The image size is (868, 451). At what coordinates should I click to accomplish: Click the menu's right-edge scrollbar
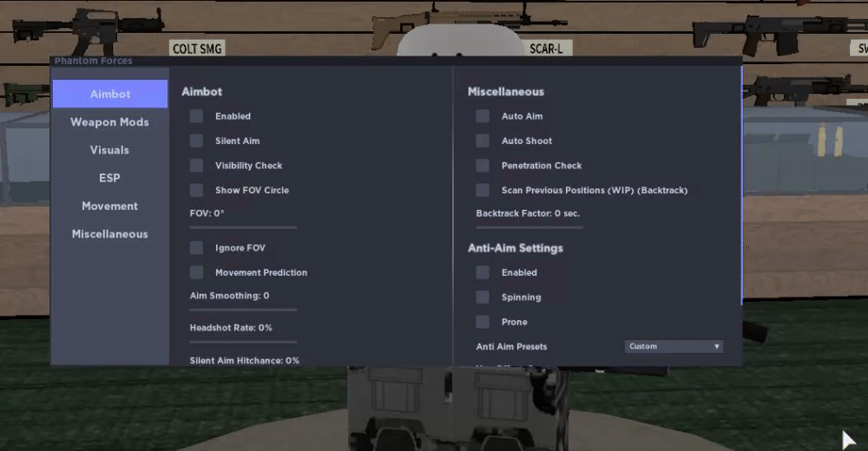tap(741, 186)
